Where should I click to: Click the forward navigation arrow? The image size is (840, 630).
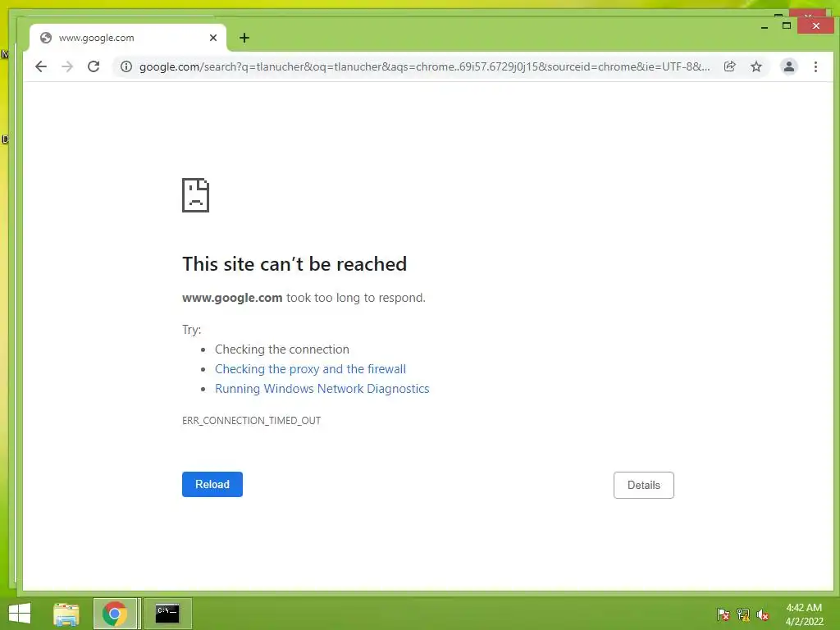(67, 66)
